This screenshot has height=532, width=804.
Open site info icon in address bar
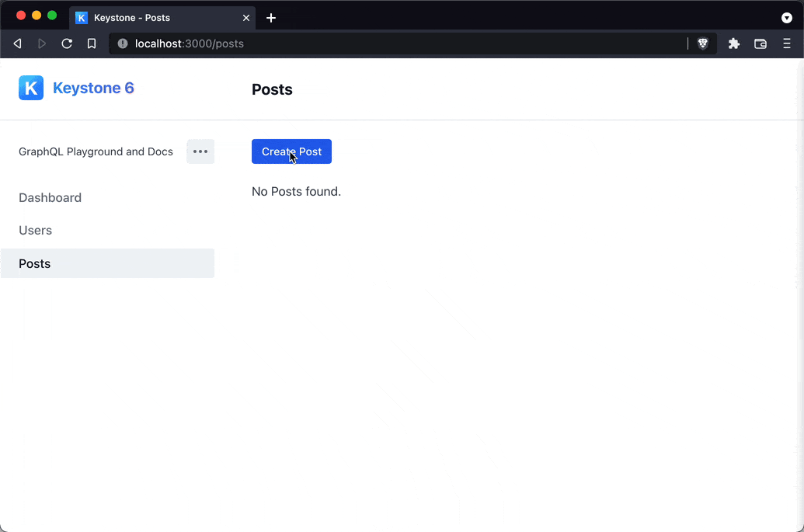click(x=123, y=43)
